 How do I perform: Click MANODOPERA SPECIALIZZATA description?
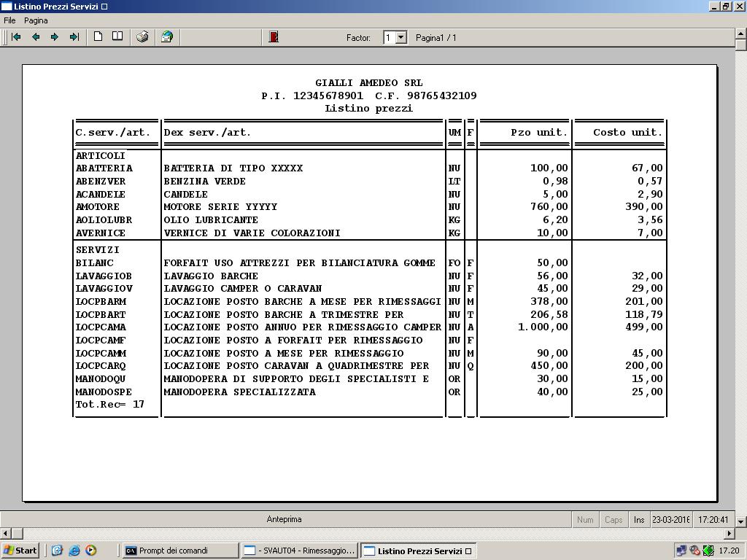click(x=239, y=392)
